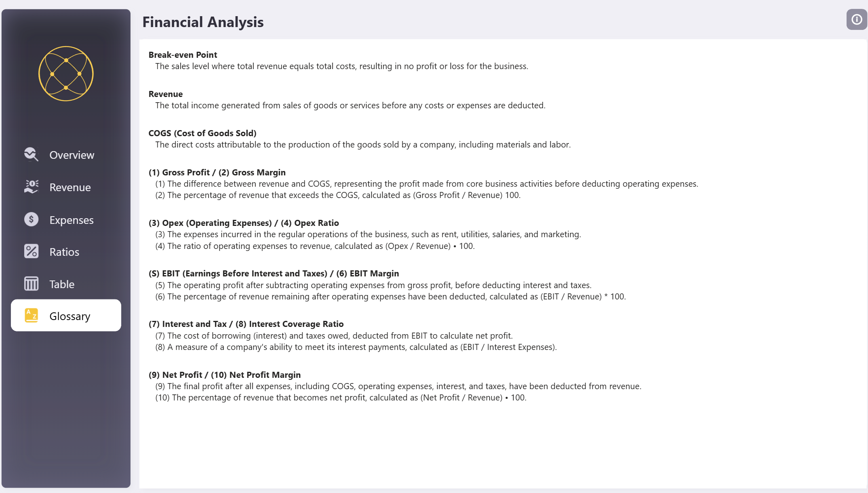This screenshot has width=868, height=493.
Task: Select the Net Profit Margin heading
Action: (x=265, y=375)
